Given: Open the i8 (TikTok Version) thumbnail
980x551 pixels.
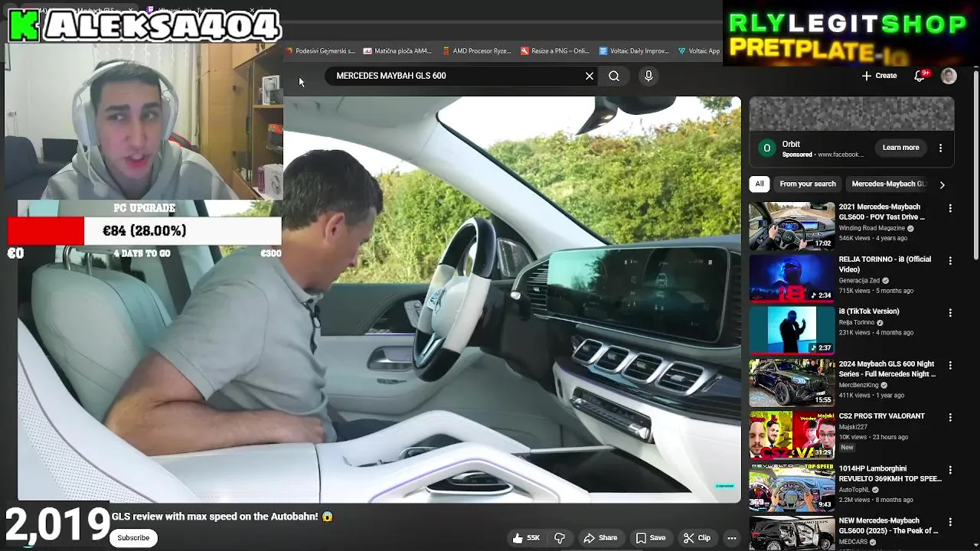Looking at the screenshot, I should point(792,330).
